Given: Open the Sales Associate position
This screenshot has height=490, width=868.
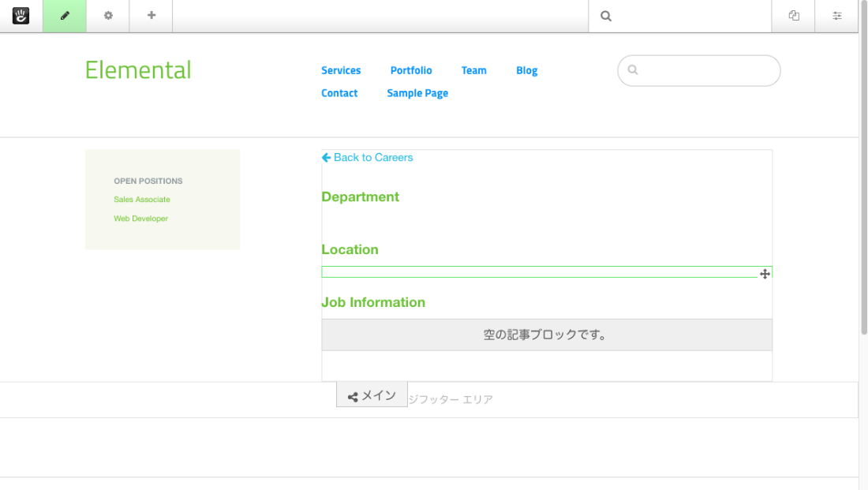Looking at the screenshot, I should tap(142, 200).
